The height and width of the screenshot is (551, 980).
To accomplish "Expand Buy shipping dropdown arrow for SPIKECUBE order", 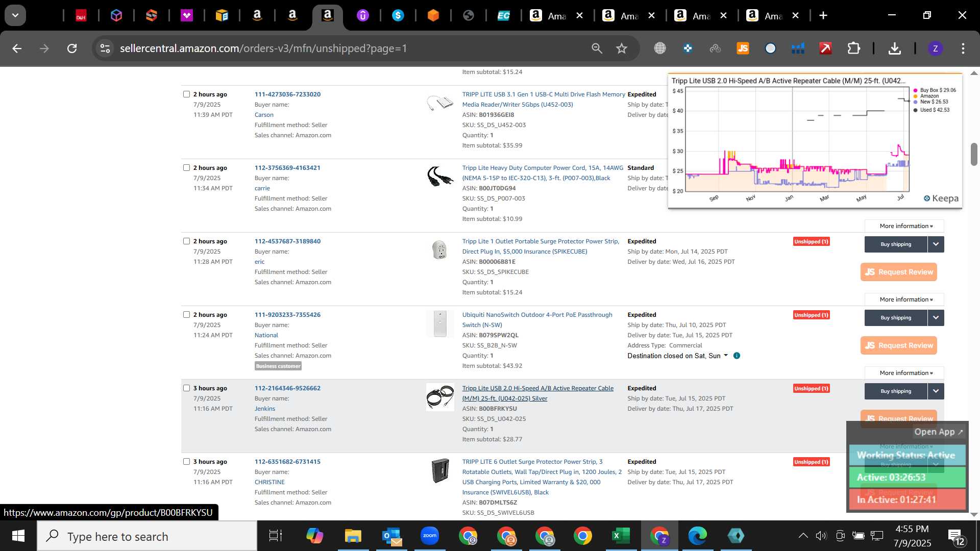I will coord(936,244).
